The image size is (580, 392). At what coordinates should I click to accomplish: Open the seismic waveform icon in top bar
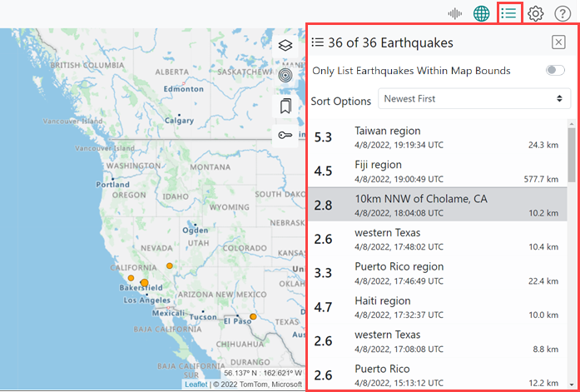(x=454, y=13)
